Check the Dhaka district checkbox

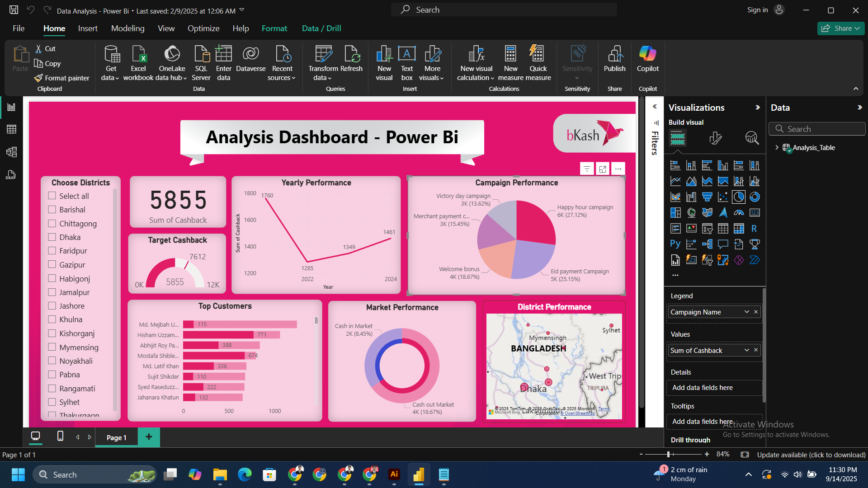coord(52,237)
